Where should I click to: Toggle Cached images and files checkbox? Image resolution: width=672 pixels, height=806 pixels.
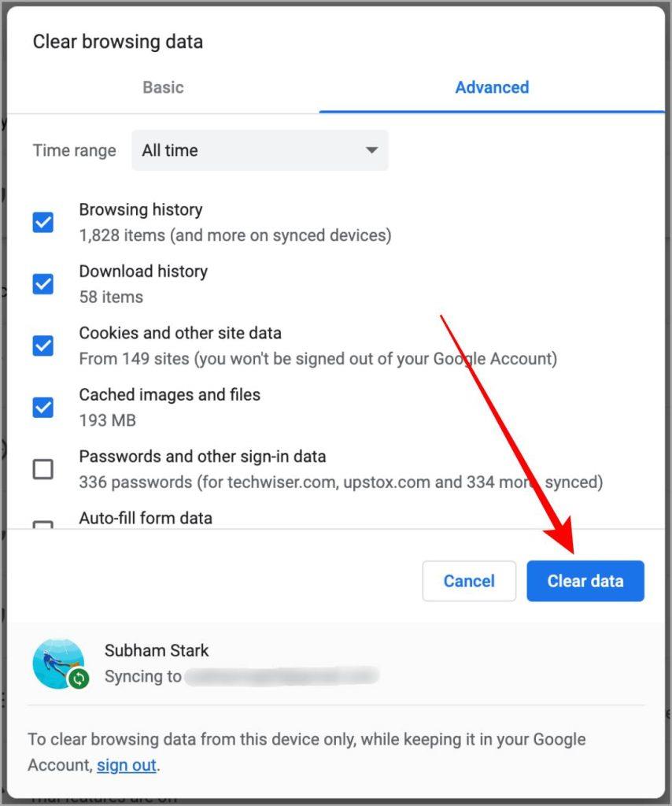pos(42,407)
